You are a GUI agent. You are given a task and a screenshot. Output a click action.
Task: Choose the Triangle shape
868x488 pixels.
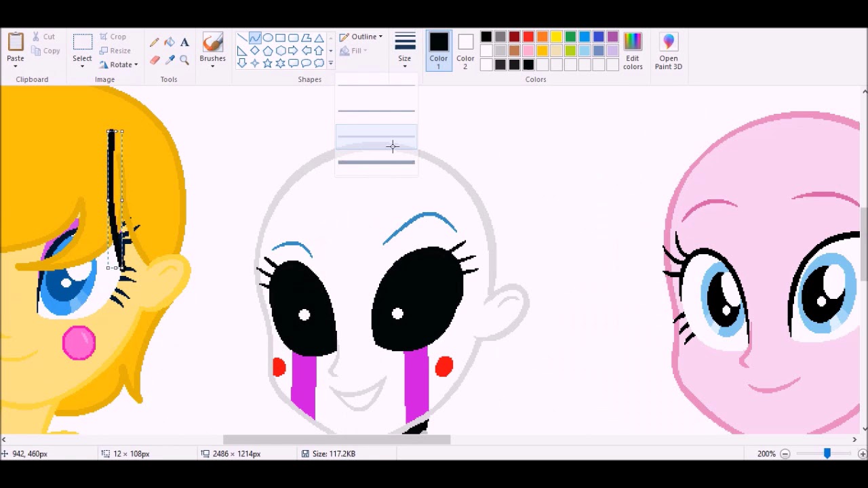(319, 38)
